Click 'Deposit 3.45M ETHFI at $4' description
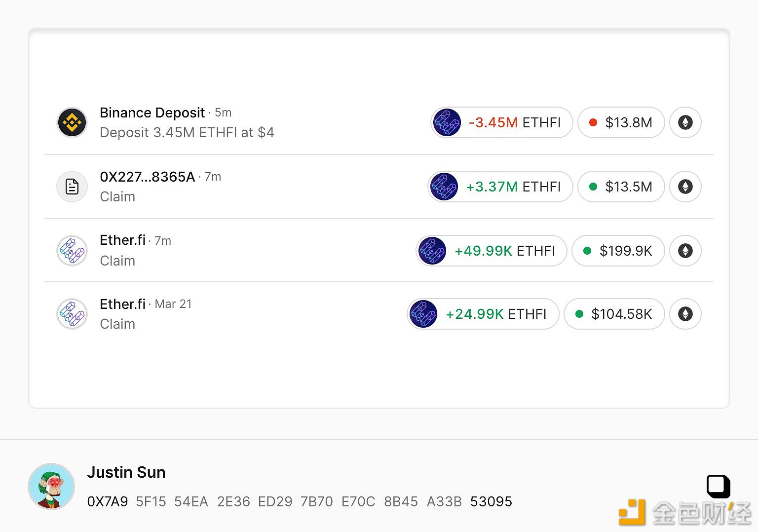758x532 pixels. pyautogui.click(x=187, y=132)
